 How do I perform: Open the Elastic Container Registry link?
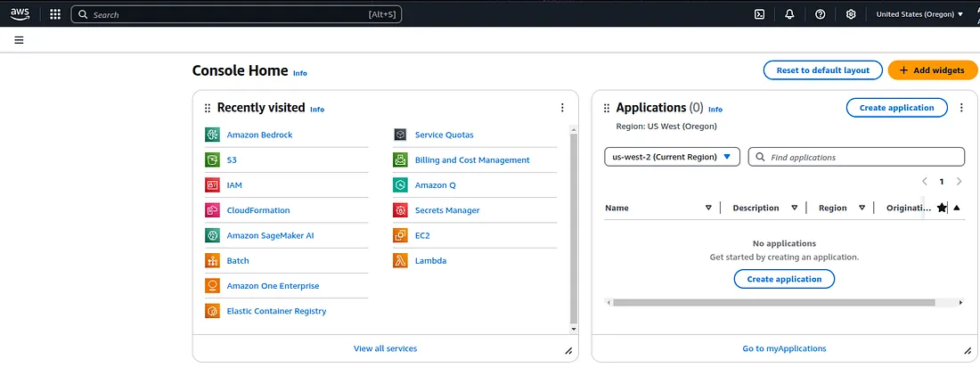(276, 310)
